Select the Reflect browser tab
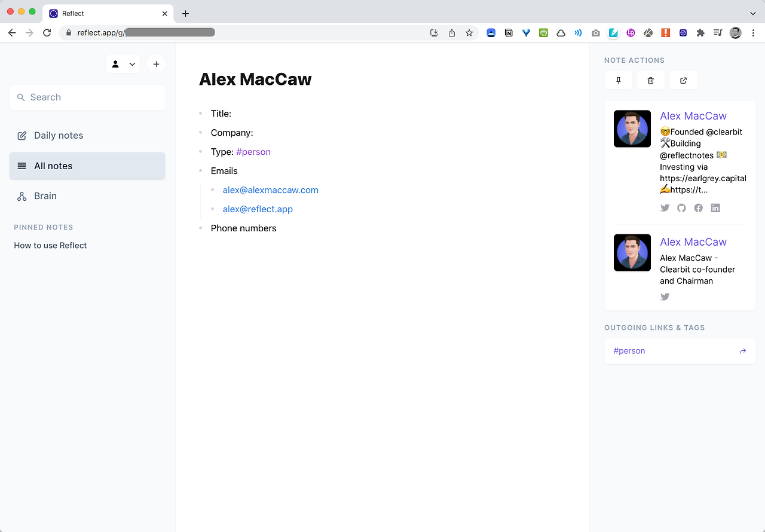Screen dimensions: 765x532 [108, 13]
